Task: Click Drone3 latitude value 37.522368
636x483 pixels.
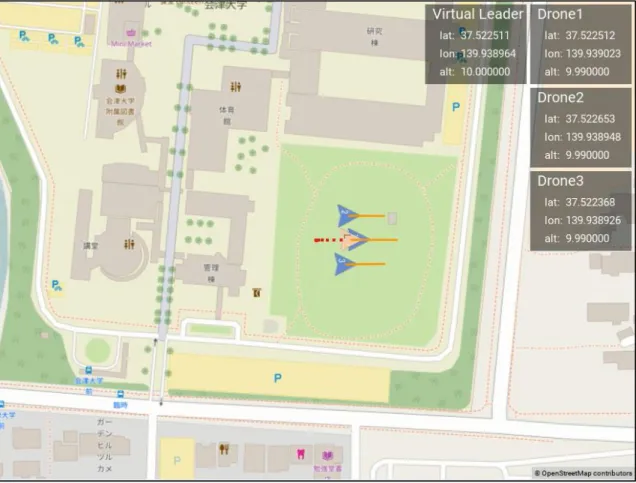Action: point(590,202)
